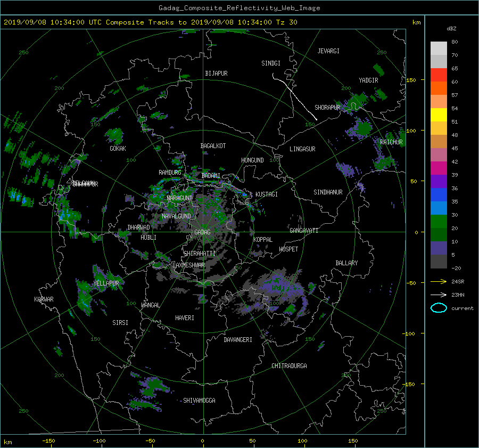This screenshot has width=479, height=448.
Task: Click the 80 dBZ light gray swatch
Action: [x=439, y=48]
